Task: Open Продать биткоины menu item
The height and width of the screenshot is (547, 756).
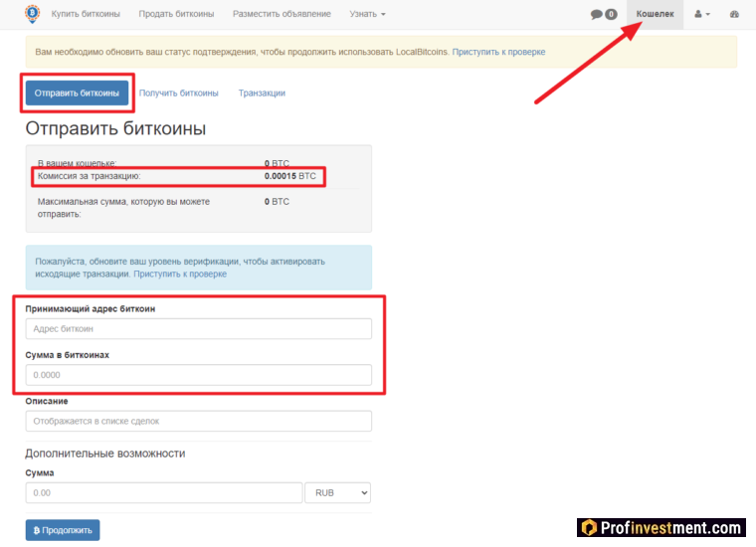Action: [x=176, y=14]
